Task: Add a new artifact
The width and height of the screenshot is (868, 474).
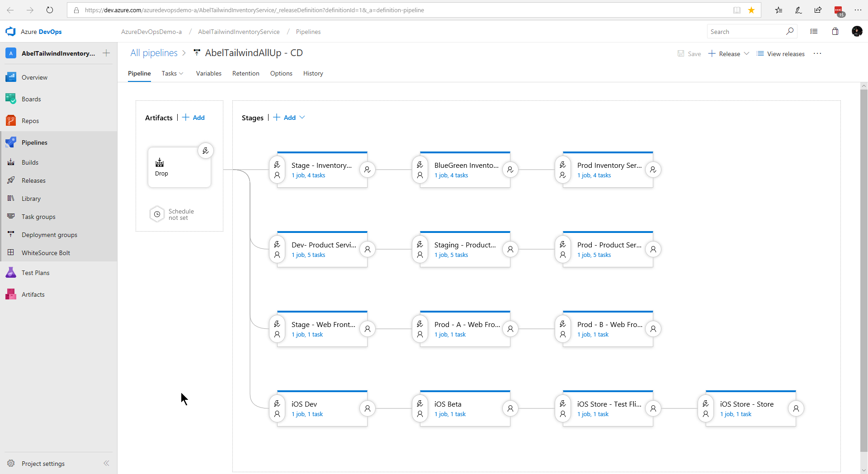Action: [x=193, y=118]
